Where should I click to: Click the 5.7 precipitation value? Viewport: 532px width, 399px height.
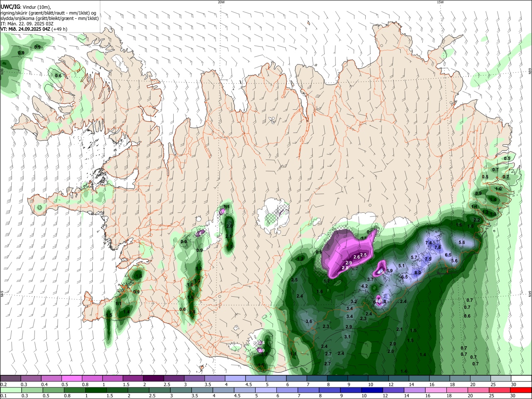[414, 258]
